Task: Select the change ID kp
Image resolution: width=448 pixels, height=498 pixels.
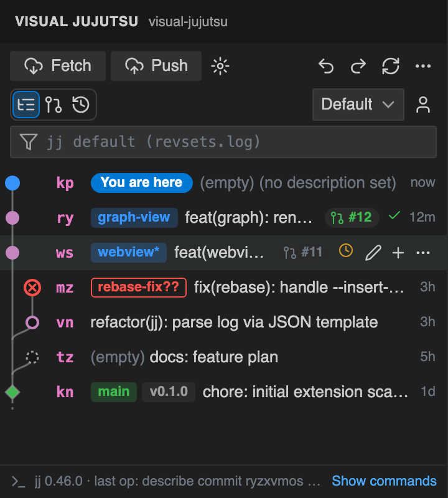Action: [x=65, y=183]
